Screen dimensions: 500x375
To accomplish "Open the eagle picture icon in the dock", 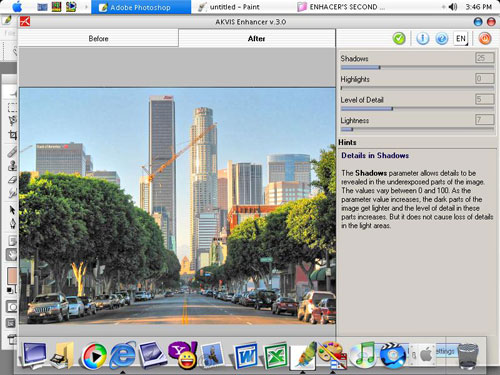I will (212, 355).
